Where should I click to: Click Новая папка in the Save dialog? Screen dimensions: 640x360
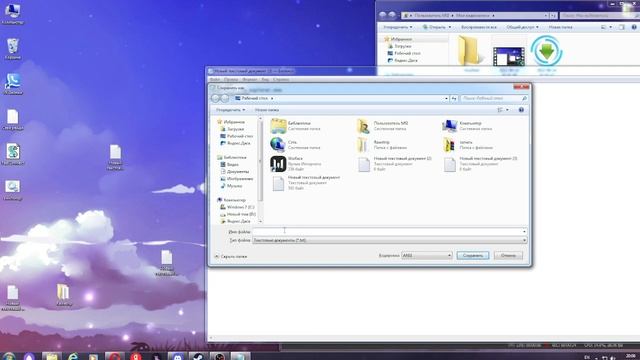tap(267, 110)
